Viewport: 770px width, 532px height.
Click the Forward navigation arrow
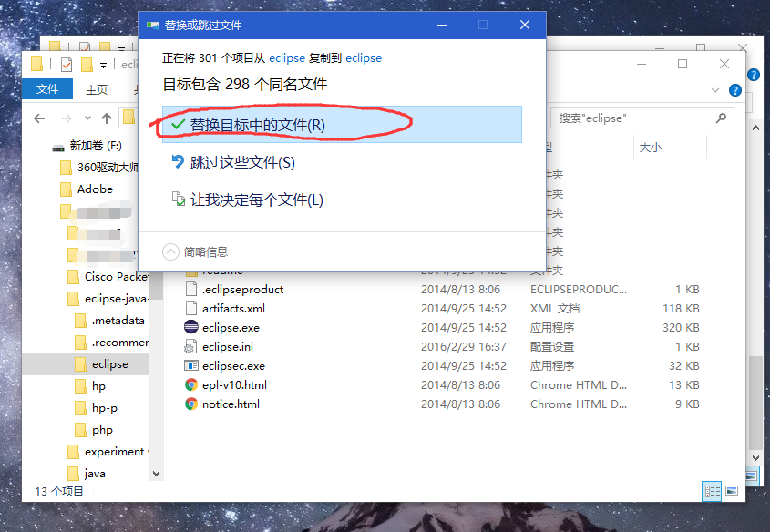click(x=66, y=118)
